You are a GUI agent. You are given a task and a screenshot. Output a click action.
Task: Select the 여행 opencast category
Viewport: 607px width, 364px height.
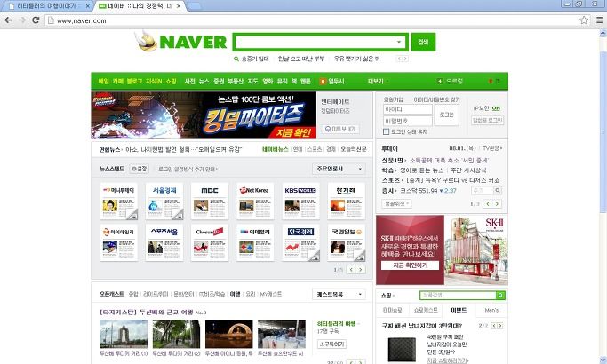point(235,294)
